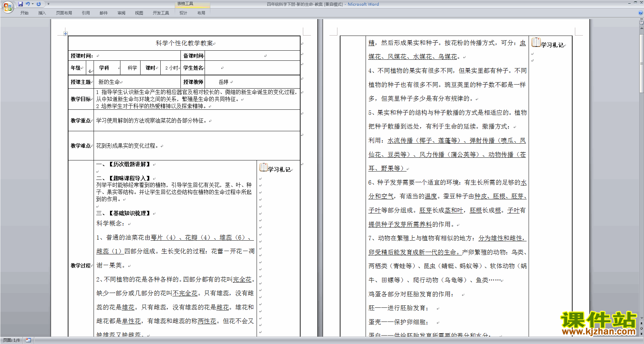Save the document with the floppy icon
This screenshot has width=644, height=344.
click(x=20, y=4)
